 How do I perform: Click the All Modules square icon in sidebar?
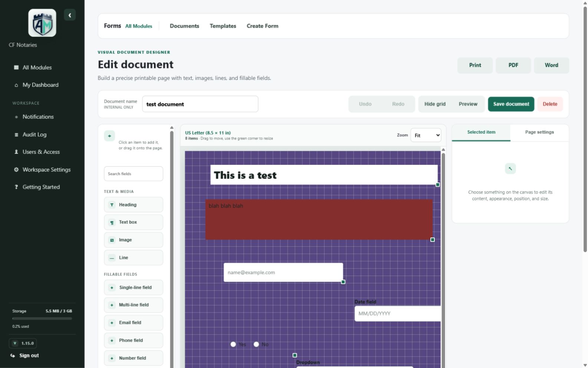[x=16, y=68]
